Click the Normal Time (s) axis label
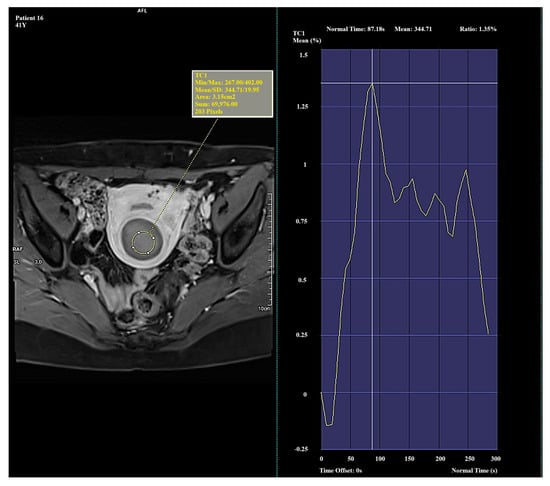The image size is (550, 486). coord(474,470)
